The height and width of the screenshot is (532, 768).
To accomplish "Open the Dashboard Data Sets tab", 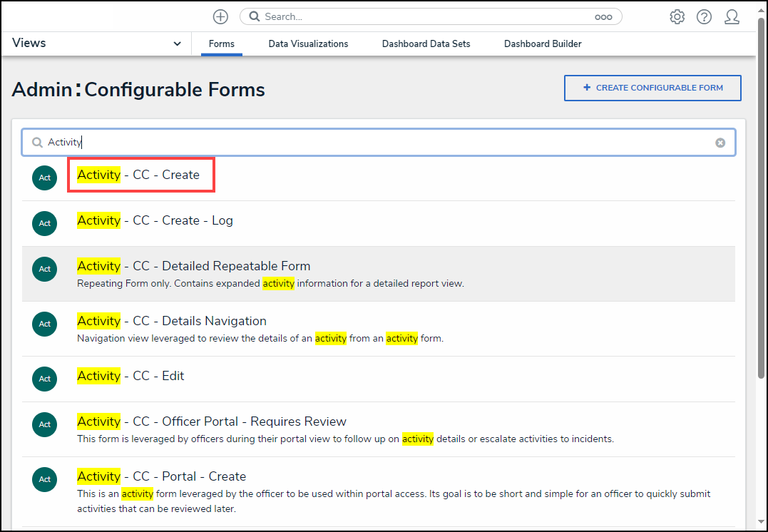I will pyautogui.click(x=426, y=44).
